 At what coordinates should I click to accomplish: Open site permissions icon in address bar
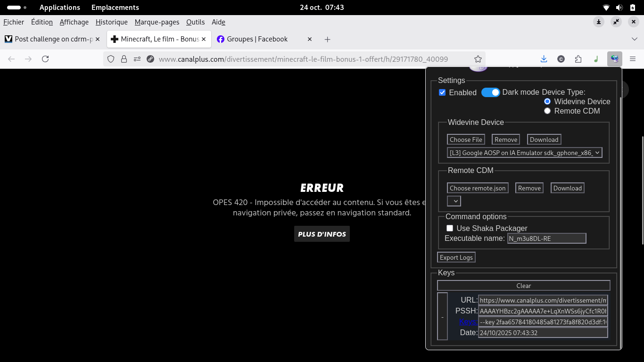137,59
